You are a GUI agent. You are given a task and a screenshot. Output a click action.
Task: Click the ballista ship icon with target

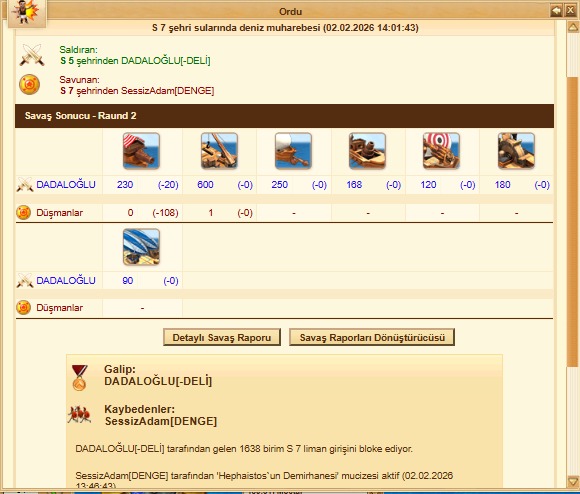441,151
